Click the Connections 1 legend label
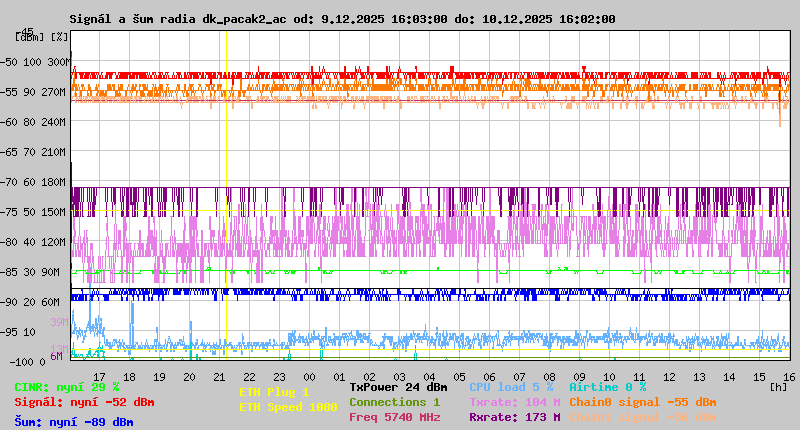 (x=394, y=402)
